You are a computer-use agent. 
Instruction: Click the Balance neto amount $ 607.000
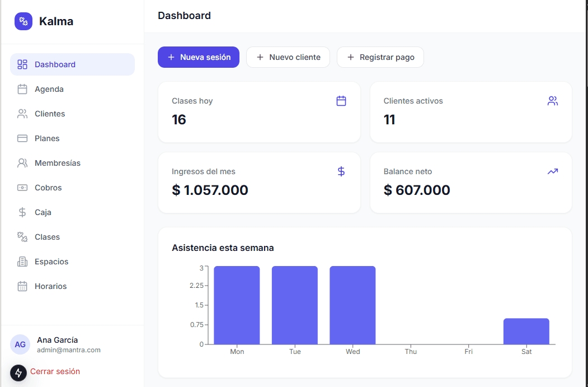pos(417,190)
